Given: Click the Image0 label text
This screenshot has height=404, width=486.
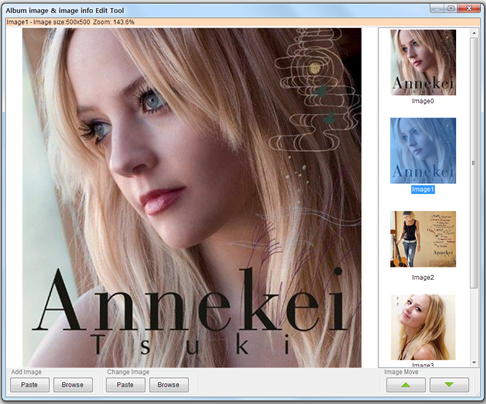Looking at the screenshot, I should [423, 101].
